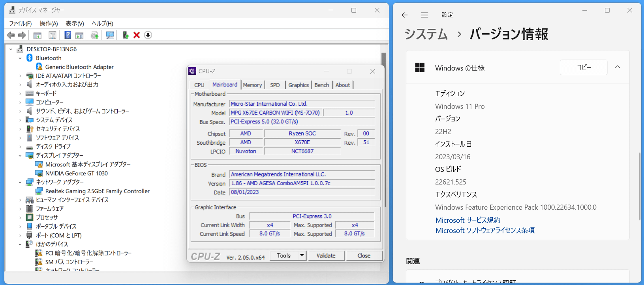Go back using the Settings window arrow
Viewport: 644px width, 285px height.
point(404,15)
